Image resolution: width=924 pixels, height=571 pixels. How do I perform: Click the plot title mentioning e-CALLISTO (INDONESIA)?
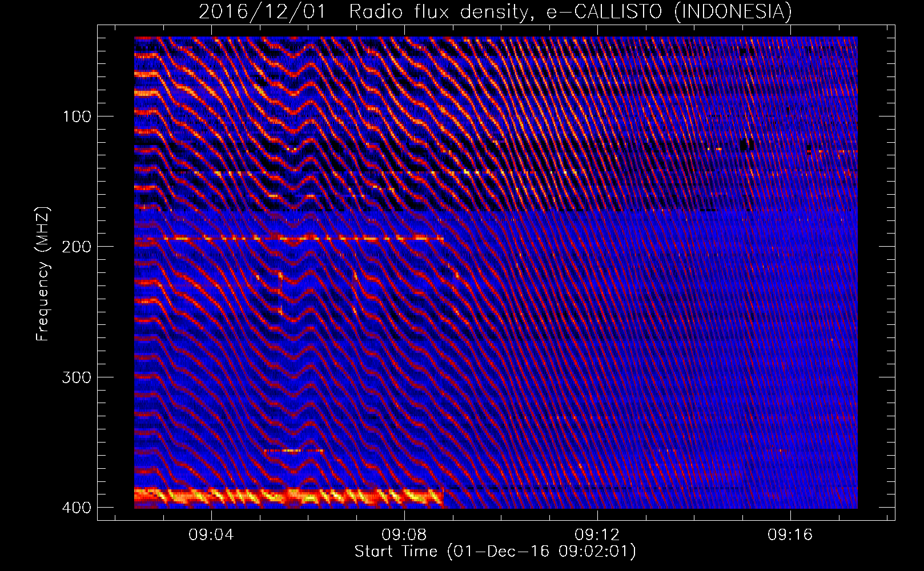[495, 11]
